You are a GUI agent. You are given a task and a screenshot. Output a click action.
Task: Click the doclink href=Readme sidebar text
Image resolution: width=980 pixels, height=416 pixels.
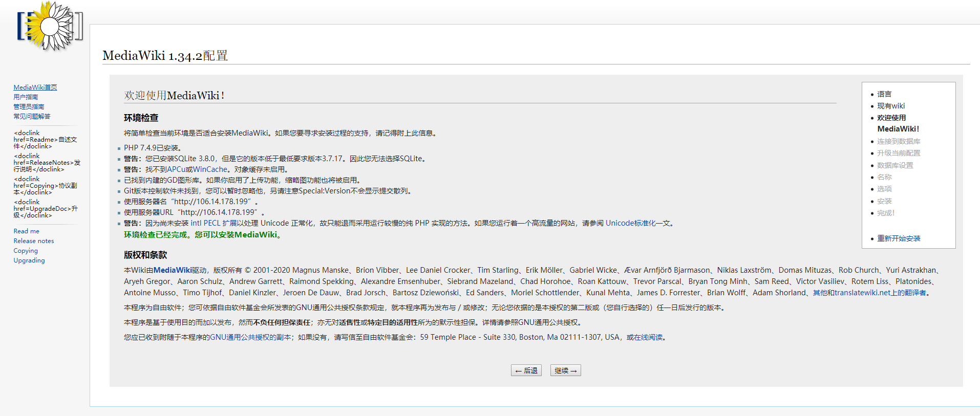(45, 140)
